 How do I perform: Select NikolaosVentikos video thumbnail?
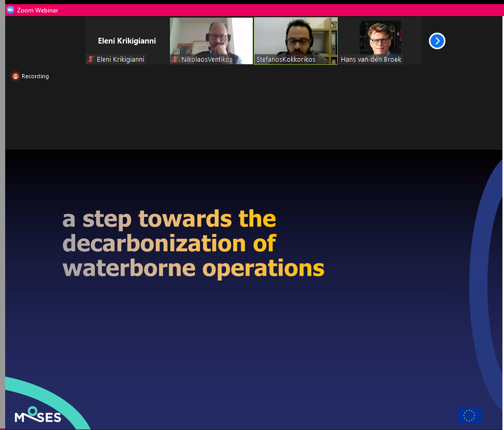coord(211,41)
